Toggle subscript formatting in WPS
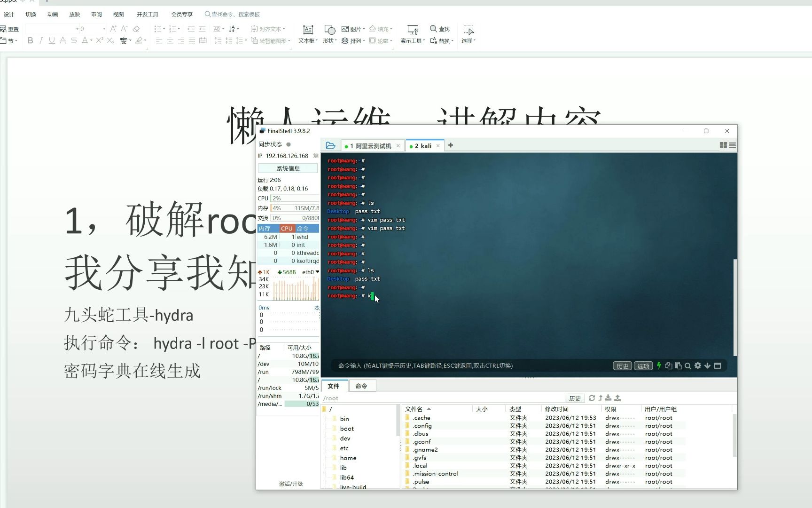This screenshot has height=508, width=812. 111,40
